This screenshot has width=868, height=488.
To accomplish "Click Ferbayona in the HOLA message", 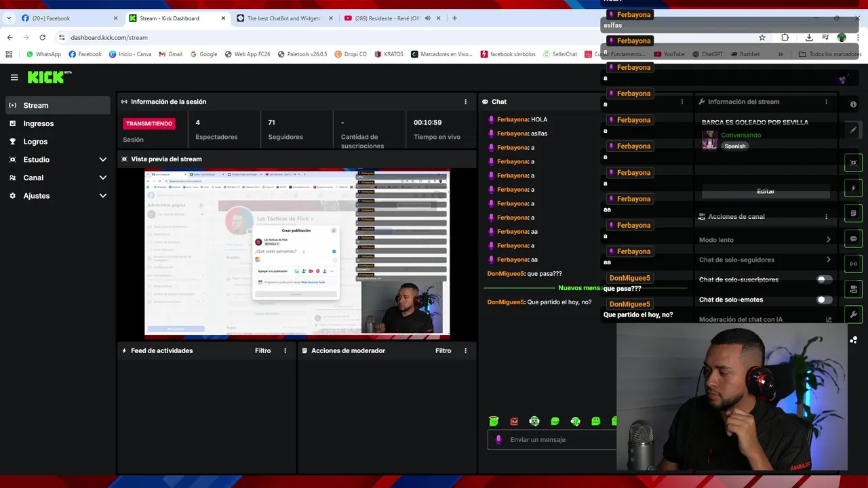I will (x=512, y=119).
